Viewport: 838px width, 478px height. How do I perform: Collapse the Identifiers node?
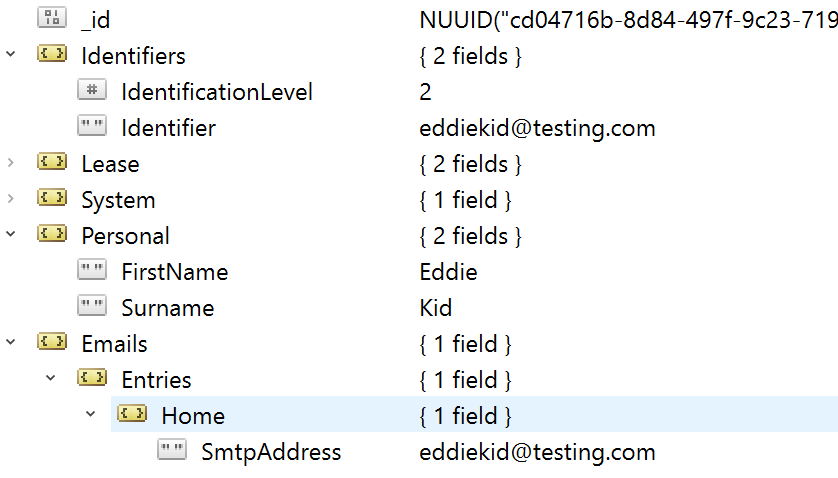[11, 54]
